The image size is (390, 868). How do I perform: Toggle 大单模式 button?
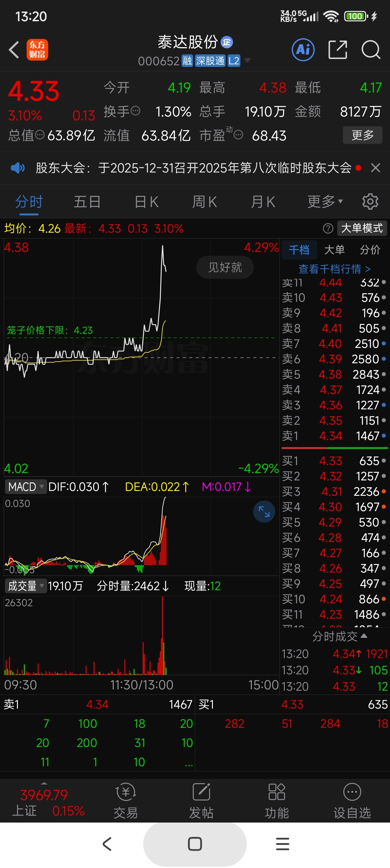[362, 229]
